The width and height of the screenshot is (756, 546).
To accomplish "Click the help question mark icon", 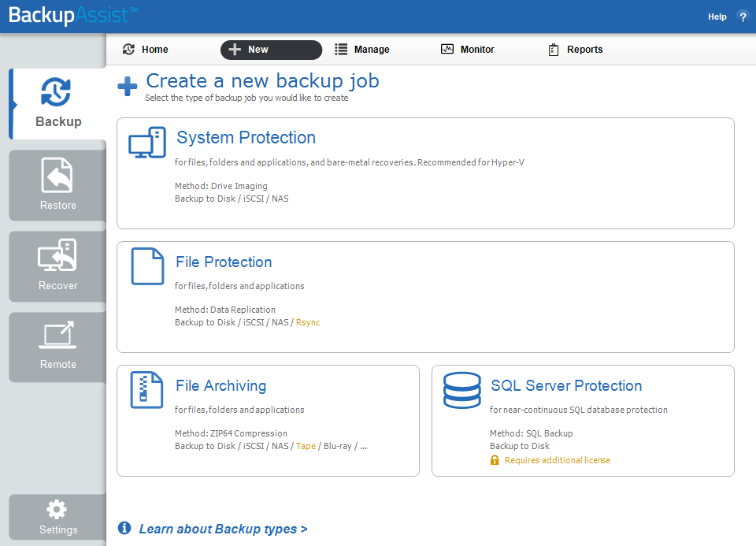I will [743, 17].
